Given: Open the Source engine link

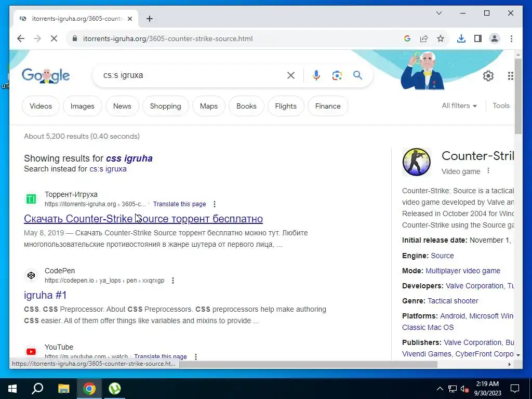Looking at the screenshot, I should point(442,256).
